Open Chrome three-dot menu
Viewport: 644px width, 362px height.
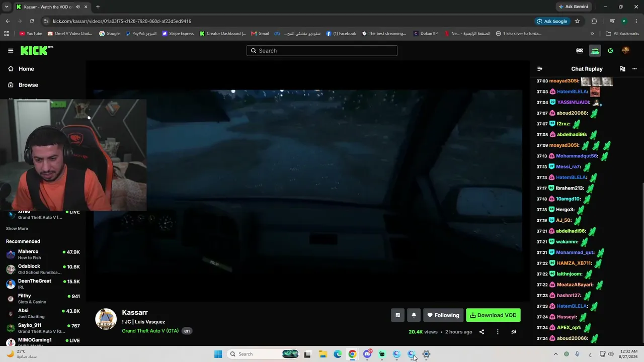coord(636,21)
